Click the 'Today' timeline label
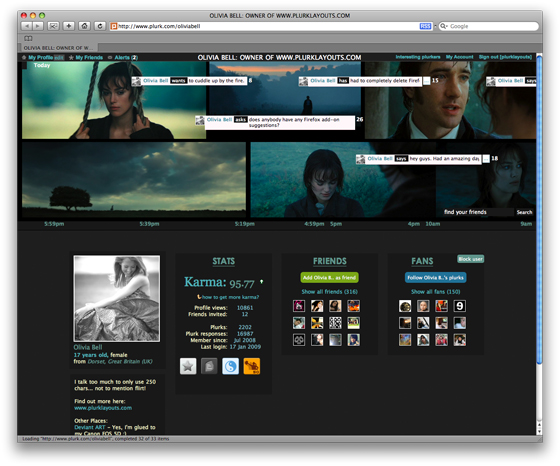Viewport: 560px width, 466px height. click(42, 65)
